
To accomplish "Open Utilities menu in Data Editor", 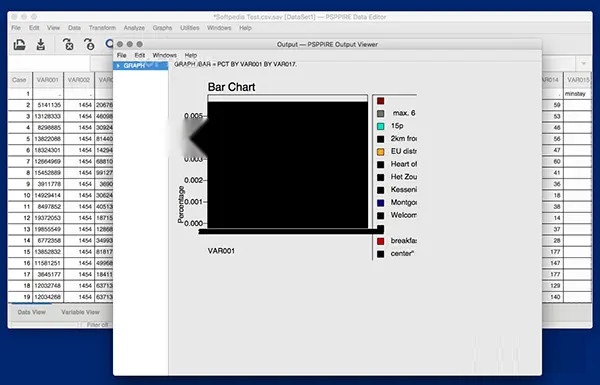I will click(189, 28).
